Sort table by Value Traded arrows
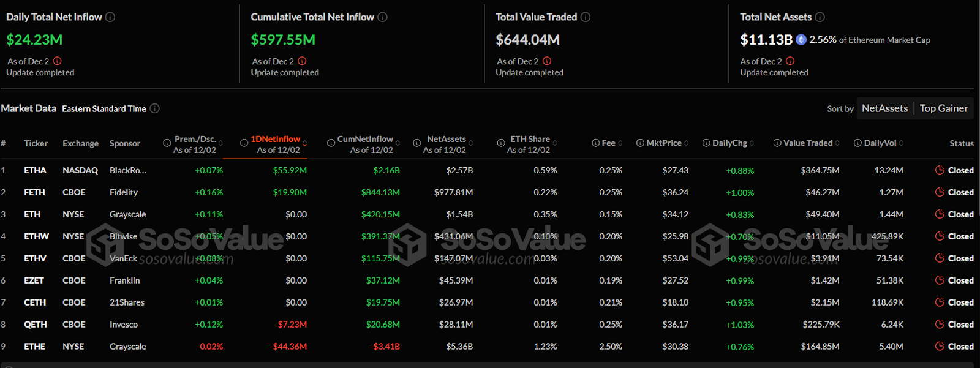The image size is (980, 368). tap(837, 143)
